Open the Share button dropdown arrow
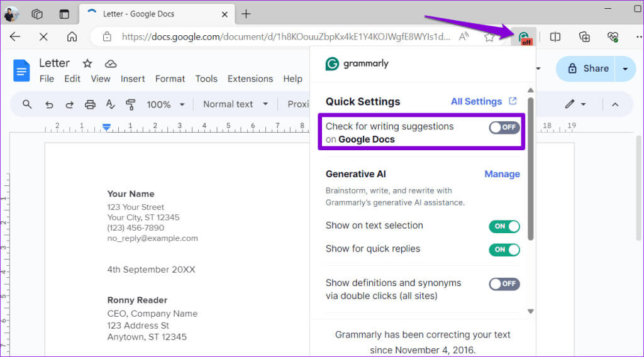 tap(625, 69)
